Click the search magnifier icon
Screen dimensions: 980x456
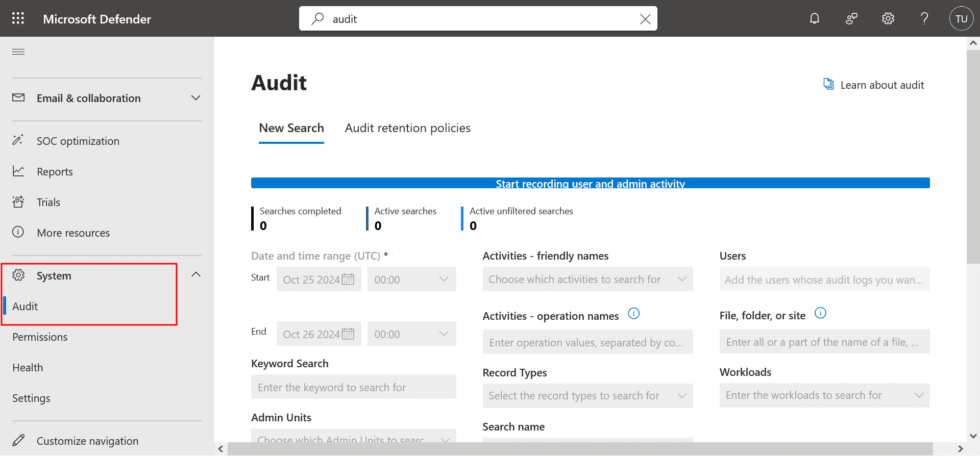click(x=317, y=19)
